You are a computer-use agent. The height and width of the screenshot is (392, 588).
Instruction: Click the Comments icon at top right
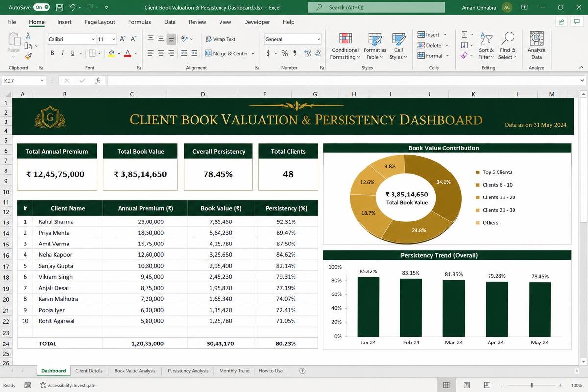pyautogui.click(x=576, y=22)
